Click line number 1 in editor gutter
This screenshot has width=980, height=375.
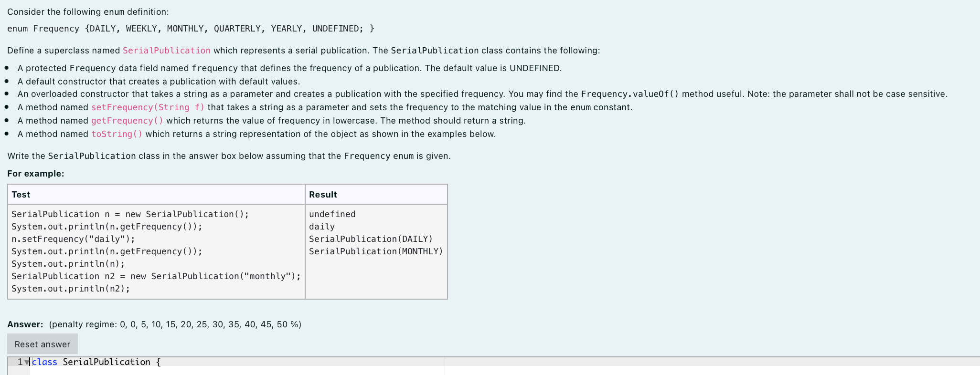tap(20, 362)
